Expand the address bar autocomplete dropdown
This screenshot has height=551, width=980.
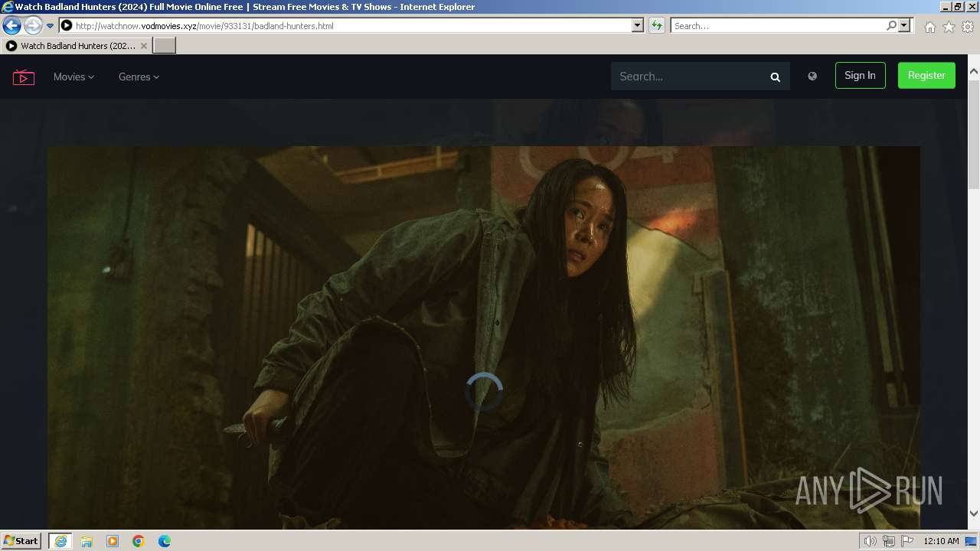(637, 25)
